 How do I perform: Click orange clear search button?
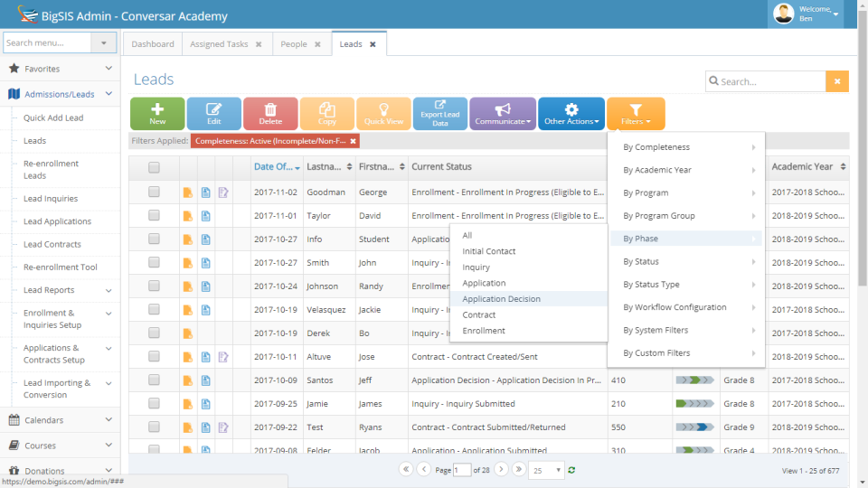point(837,81)
